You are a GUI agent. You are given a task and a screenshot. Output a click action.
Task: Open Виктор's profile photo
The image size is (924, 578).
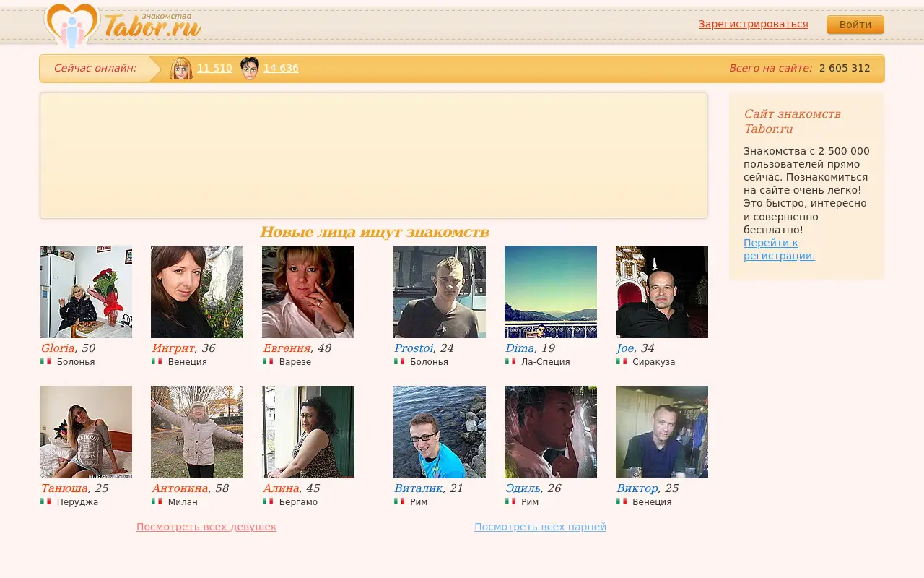tap(662, 432)
